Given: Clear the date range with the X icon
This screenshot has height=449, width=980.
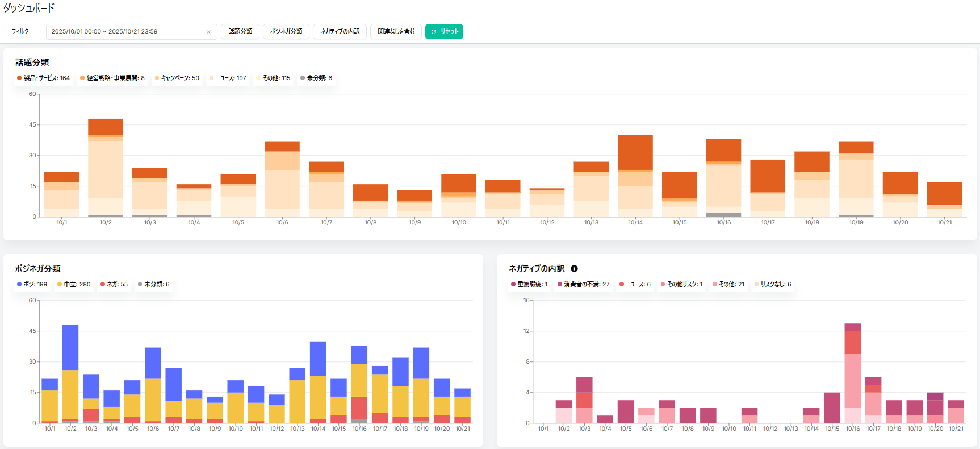Looking at the screenshot, I should coord(208,32).
